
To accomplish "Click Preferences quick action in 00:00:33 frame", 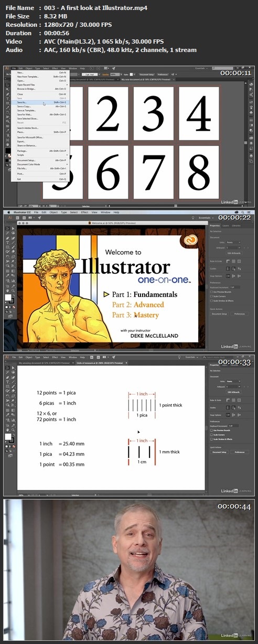I will pyautogui.click(x=240, y=452).
